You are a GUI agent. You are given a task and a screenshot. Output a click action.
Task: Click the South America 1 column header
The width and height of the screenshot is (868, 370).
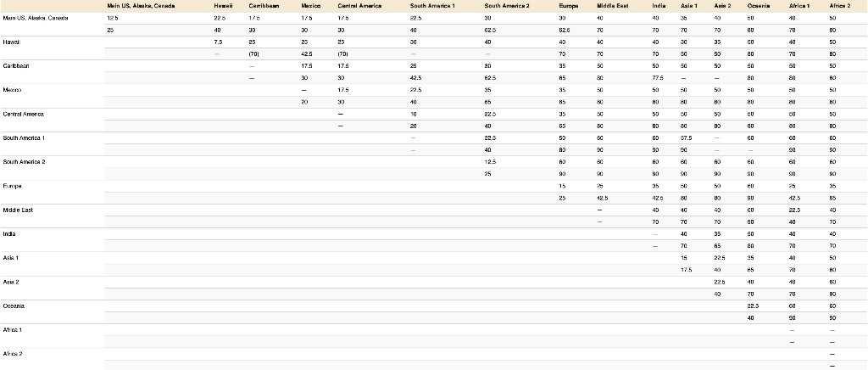coord(433,7)
